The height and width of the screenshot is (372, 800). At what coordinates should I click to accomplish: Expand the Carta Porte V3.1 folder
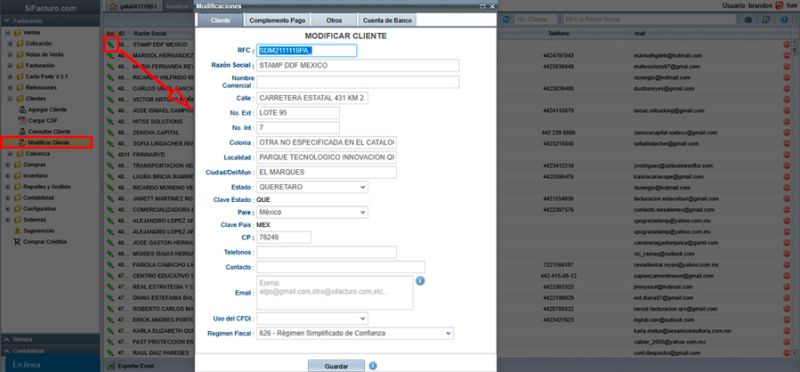pos(10,77)
